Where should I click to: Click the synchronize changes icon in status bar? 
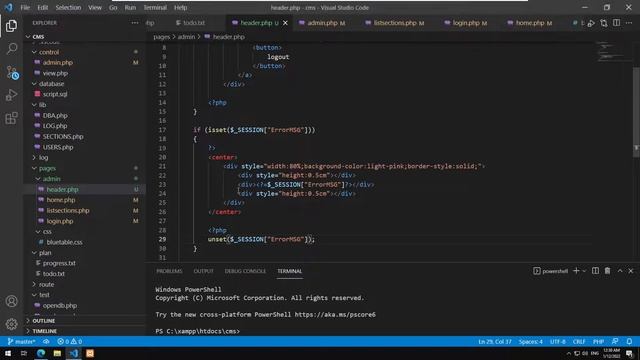(46, 341)
